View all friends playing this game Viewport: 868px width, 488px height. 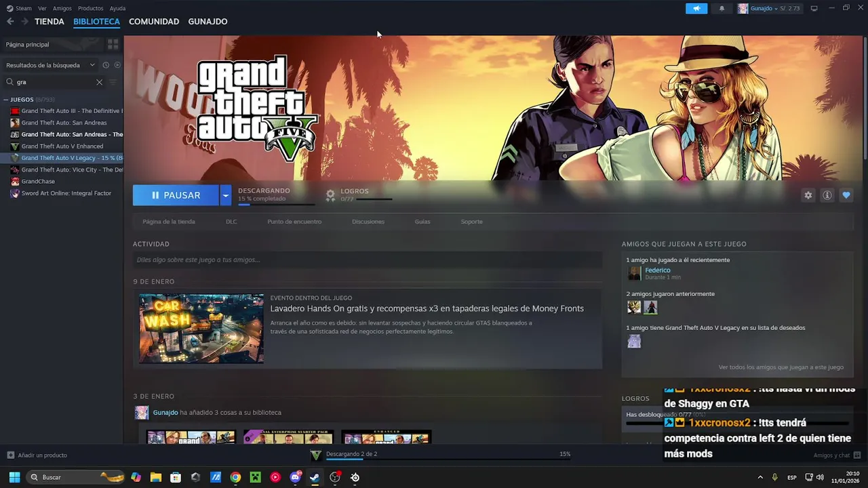pyautogui.click(x=781, y=367)
